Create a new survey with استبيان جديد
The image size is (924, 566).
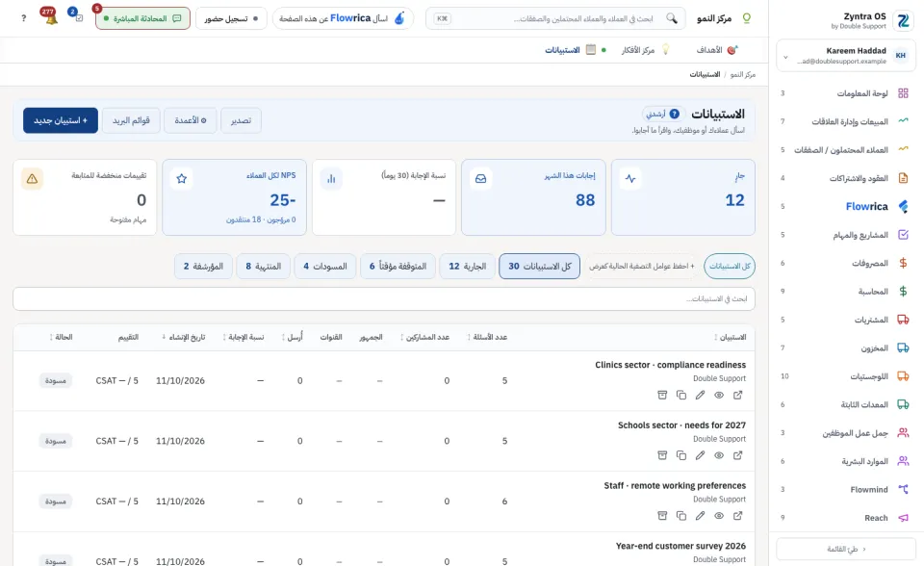[x=61, y=120]
